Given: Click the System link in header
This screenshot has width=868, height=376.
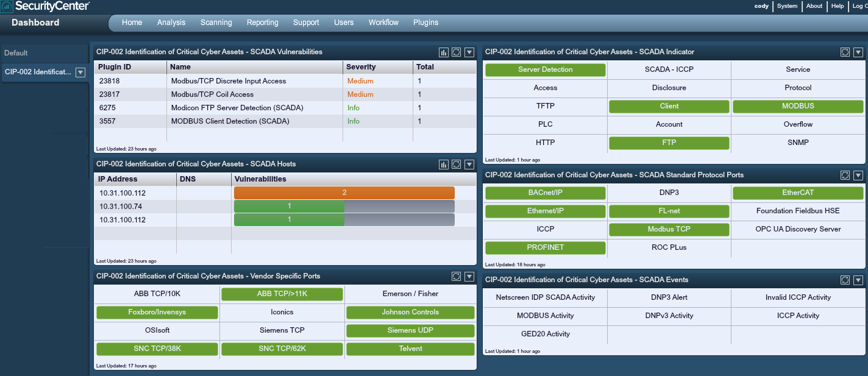Looking at the screenshot, I should pos(787,6).
